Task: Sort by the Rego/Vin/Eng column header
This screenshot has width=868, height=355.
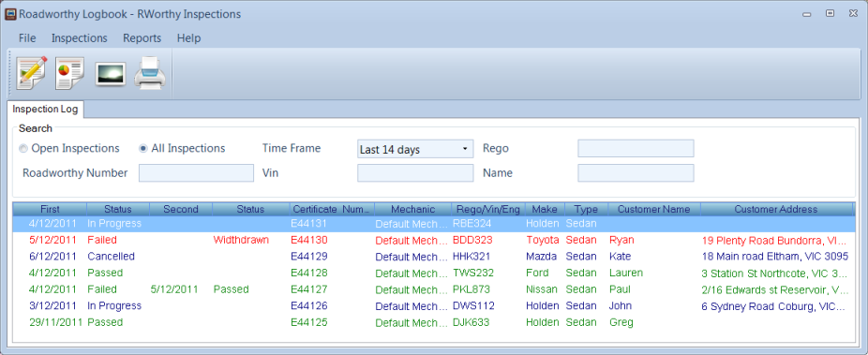Action: [x=488, y=210]
